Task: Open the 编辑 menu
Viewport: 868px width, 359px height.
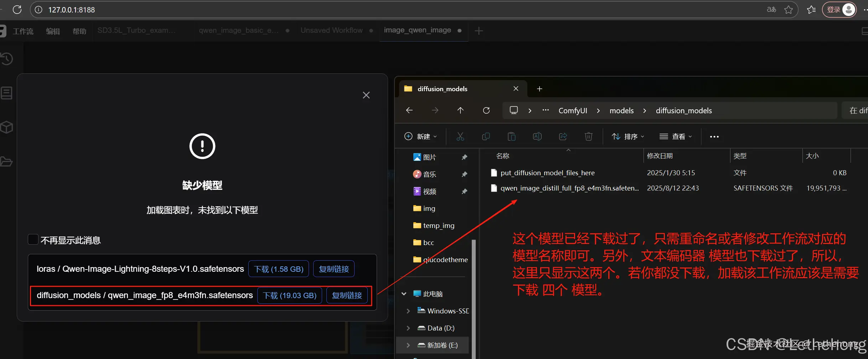Action: pyautogui.click(x=53, y=31)
